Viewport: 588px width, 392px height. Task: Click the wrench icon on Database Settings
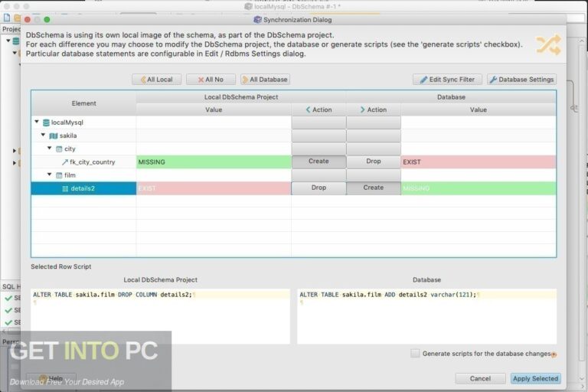pyautogui.click(x=493, y=80)
